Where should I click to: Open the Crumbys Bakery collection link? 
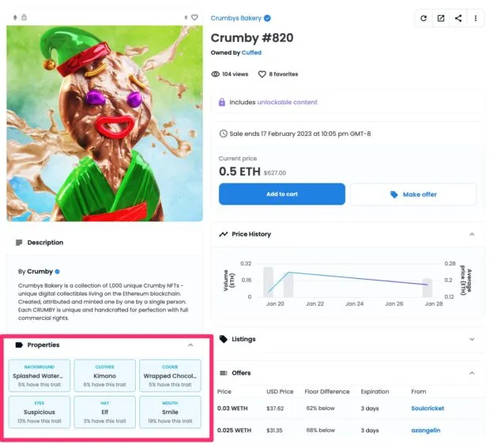pyautogui.click(x=236, y=18)
